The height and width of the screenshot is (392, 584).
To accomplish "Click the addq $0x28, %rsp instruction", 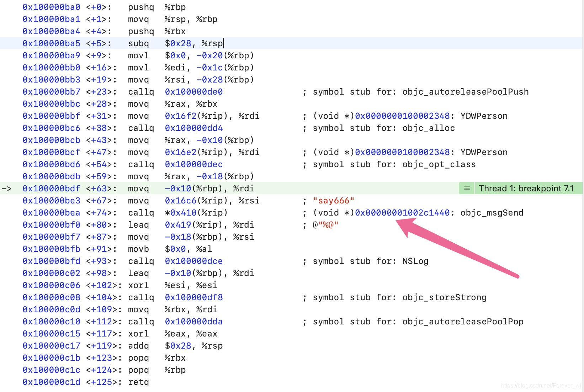I will click(175, 346).
